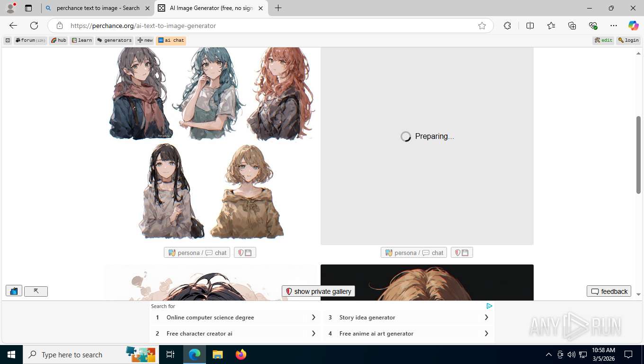Click the taskbar 'Type here to search' box
Screen dimensions: 644x364
[x=90, y=355]
